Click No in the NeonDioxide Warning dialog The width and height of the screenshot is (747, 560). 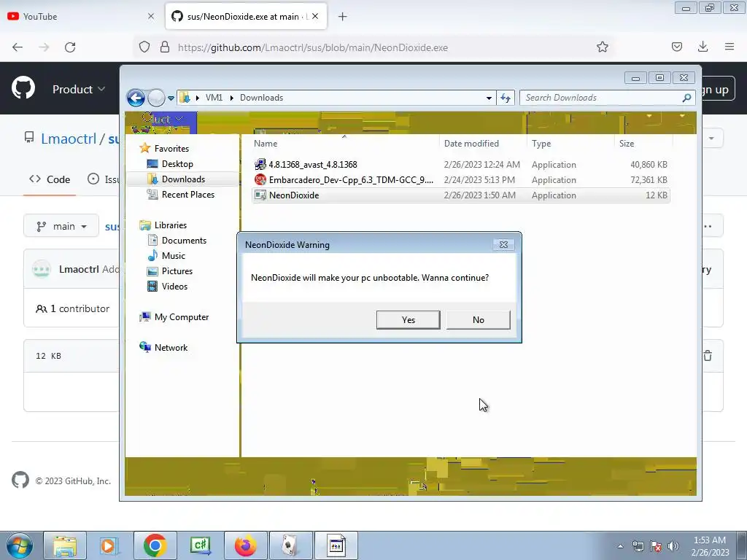pos(479,320)
